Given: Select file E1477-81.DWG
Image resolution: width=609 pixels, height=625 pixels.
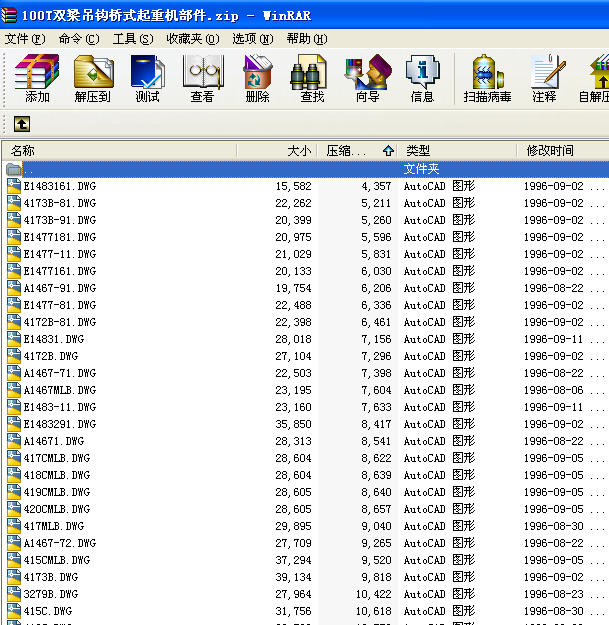Looking at the screenshot, I should pyautogui.click(x=60, y=305).
